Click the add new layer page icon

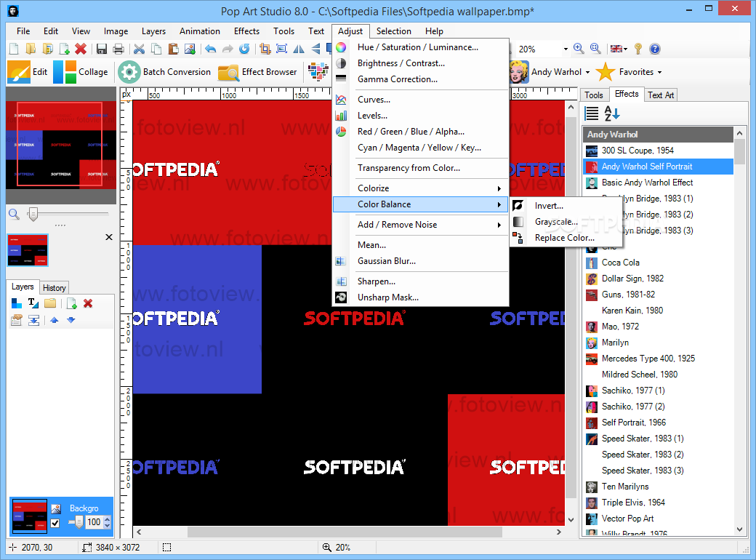pos(71,303)
